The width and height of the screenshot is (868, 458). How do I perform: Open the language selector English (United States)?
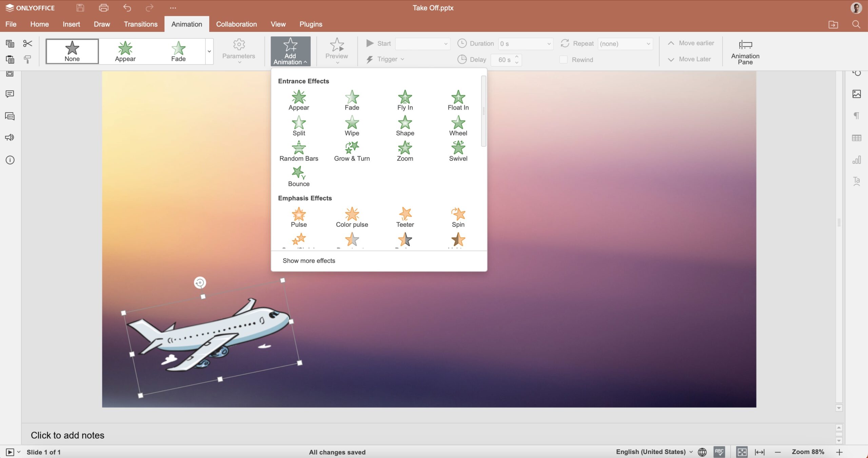click(x=654, y=452)
